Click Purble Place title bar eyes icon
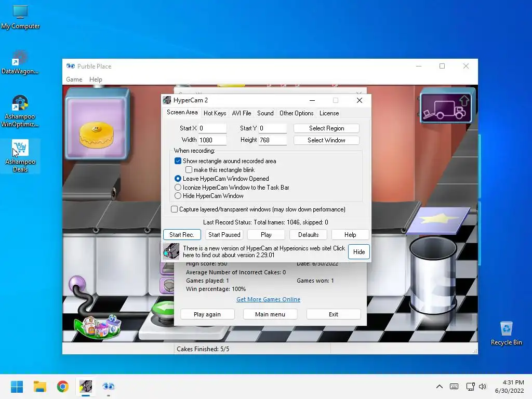 coord(71,66)
